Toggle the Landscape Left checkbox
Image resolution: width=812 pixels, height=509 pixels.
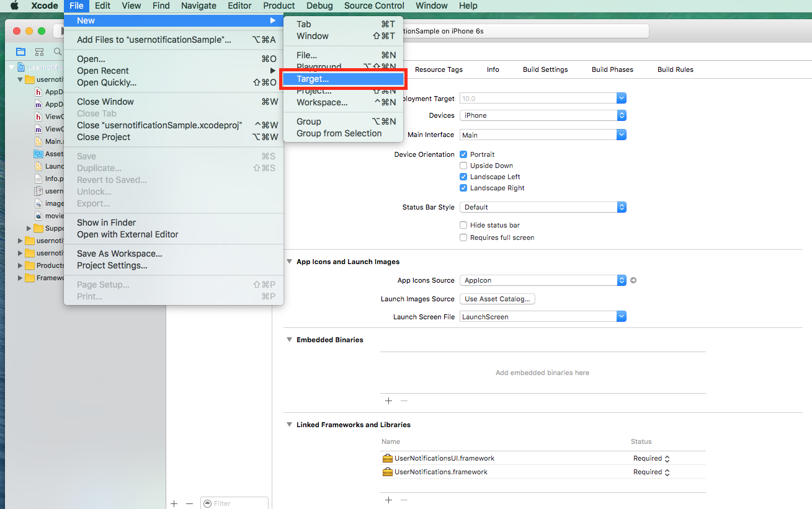point(463,177)
